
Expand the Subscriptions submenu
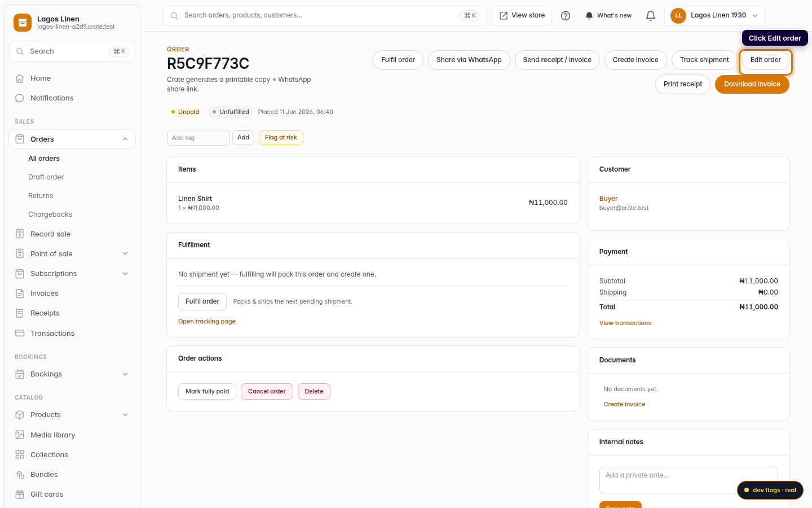125,274
